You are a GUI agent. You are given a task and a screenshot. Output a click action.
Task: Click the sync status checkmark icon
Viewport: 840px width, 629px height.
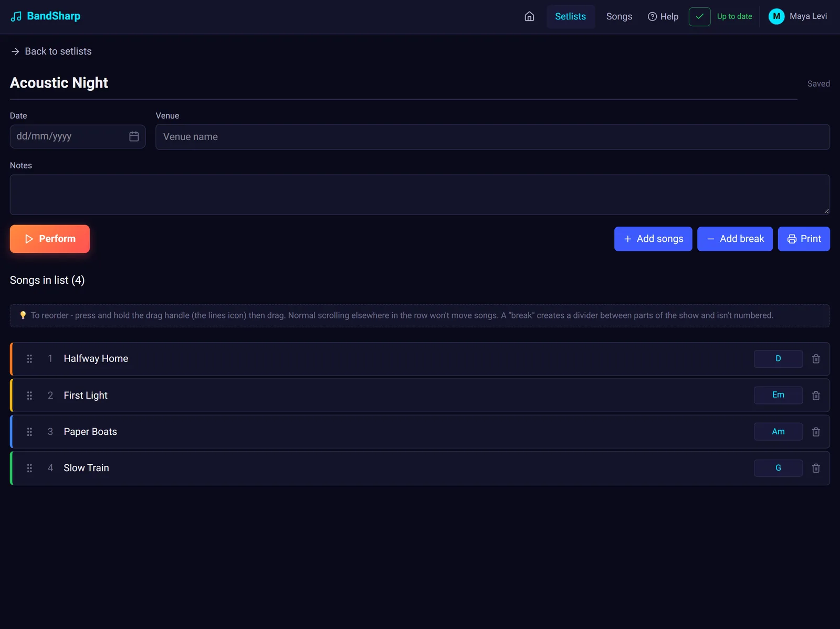coord(699,17)
